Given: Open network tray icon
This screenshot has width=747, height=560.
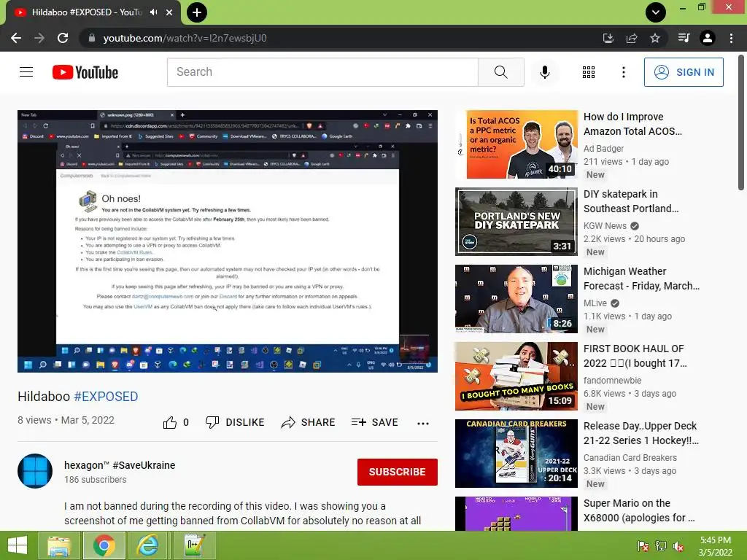Looking at the screenshot, I should [x=661, y=546].
